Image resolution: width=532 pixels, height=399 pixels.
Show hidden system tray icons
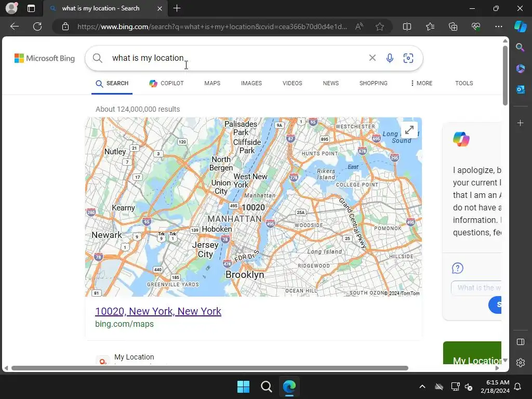coord(422,387)
